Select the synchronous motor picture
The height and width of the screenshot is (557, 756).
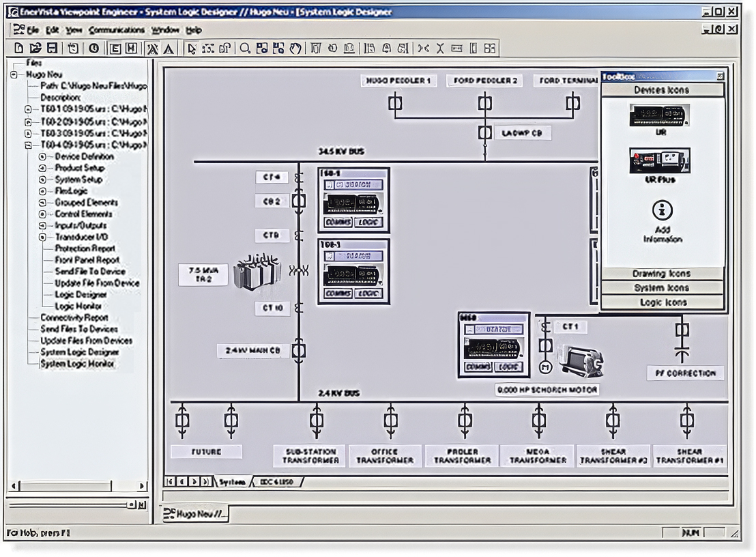click(581, 360)
